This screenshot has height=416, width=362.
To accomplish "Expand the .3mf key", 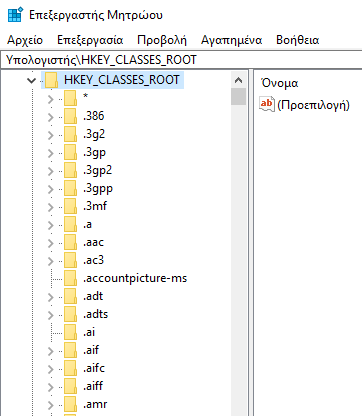I will tap(50, 207).
